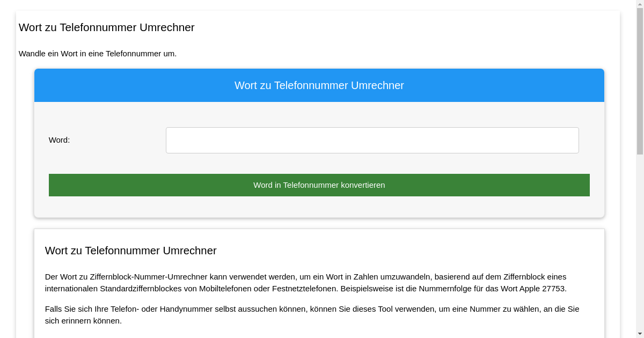Select the lower Wort zu Telefonnummer Umrechner heading
This screenshot has height=338, width=644.
coord(130,251)
